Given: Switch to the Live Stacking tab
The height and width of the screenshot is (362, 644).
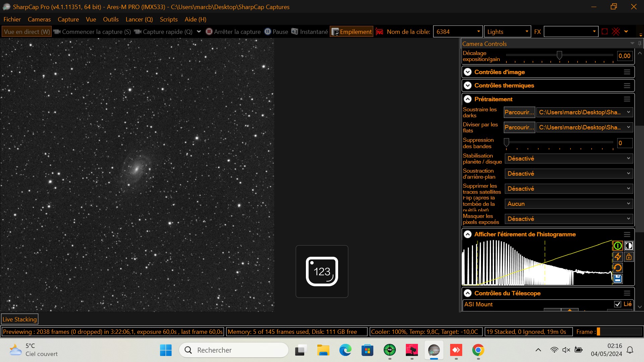Looking at the screenshot, I should tap(19, 319).
